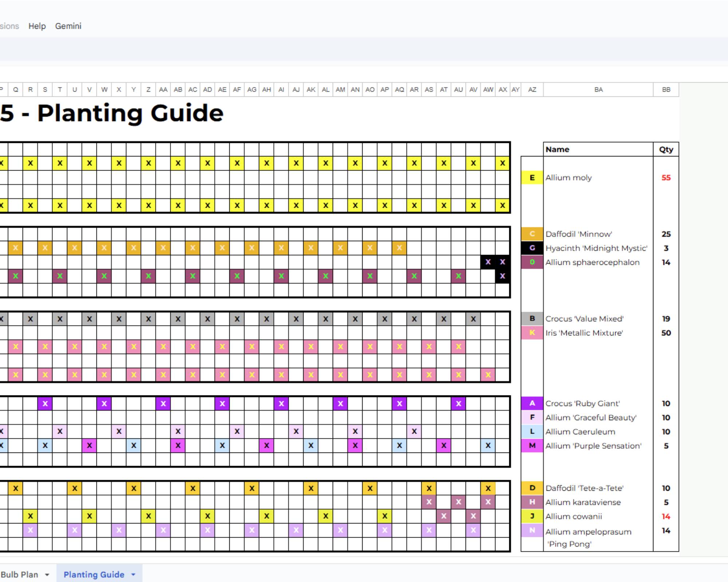Click the black Hyacinth 'Midnight Mystic' swatch
The image size is (728, 582).
click(x=532, y=248)
